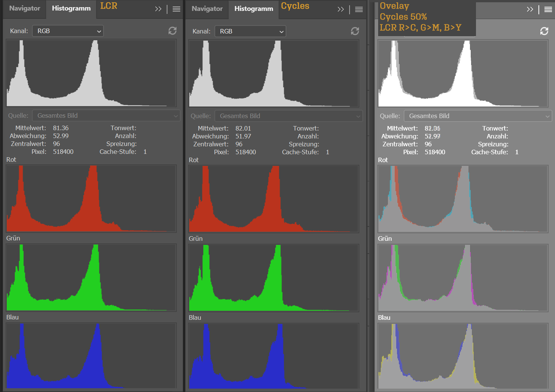Switch to Navigator tab in left panel
This screenshot has width=555, height=392.
(x=24, y=8)
